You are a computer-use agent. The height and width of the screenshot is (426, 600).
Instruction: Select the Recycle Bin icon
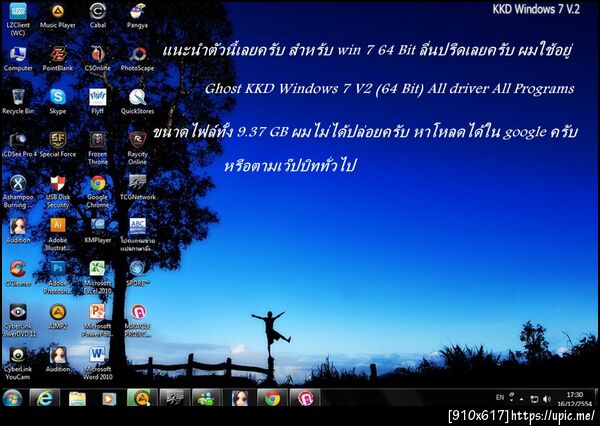tap(18, 102)
